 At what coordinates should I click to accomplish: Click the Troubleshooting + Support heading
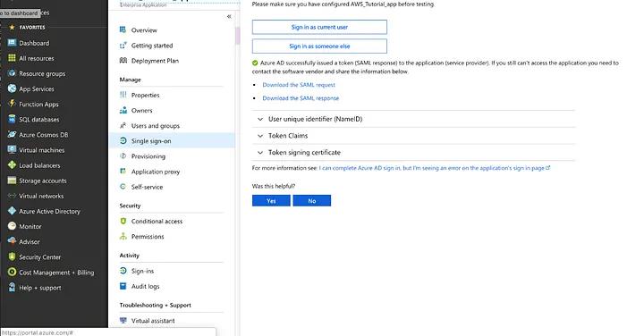(x=156, y=305)
